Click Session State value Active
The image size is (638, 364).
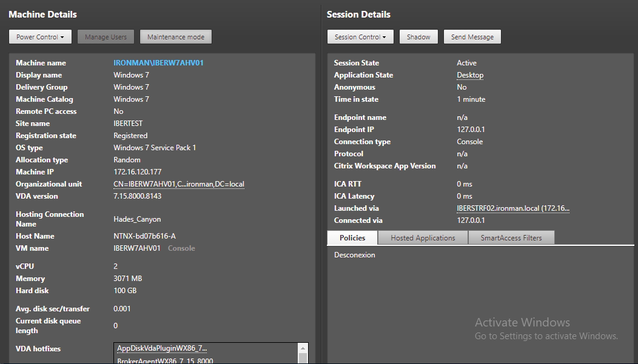point(467,63)
